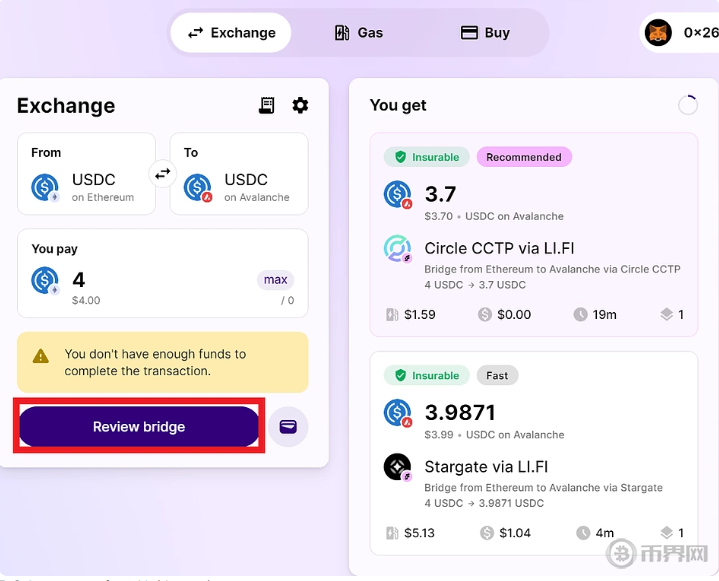
Task: Click the 19m clock duration icon
Action: 581,315
